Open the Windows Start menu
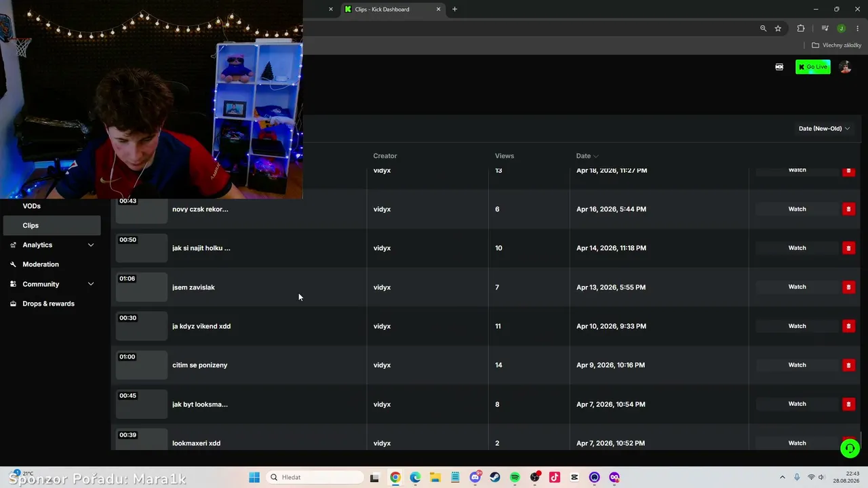This screenshot has width=868, height=488. (x=254, y=477)
